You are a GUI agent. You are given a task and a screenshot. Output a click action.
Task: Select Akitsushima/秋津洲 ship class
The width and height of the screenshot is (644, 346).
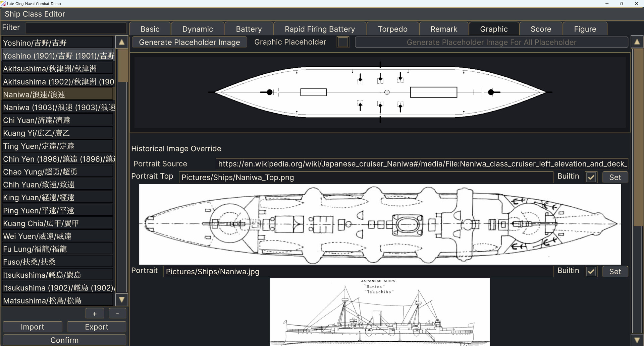click(x=57, y=69)
